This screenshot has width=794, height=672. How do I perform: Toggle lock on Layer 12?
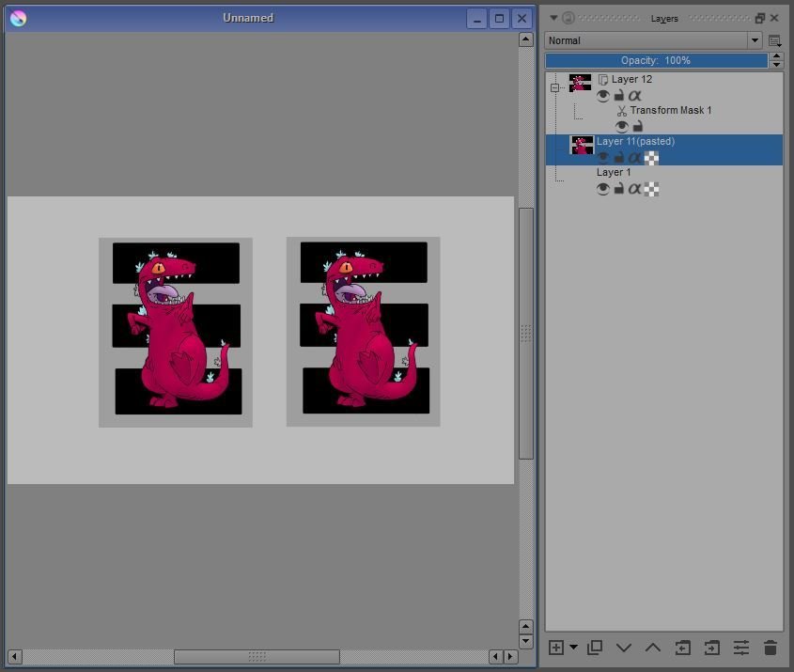619,95
